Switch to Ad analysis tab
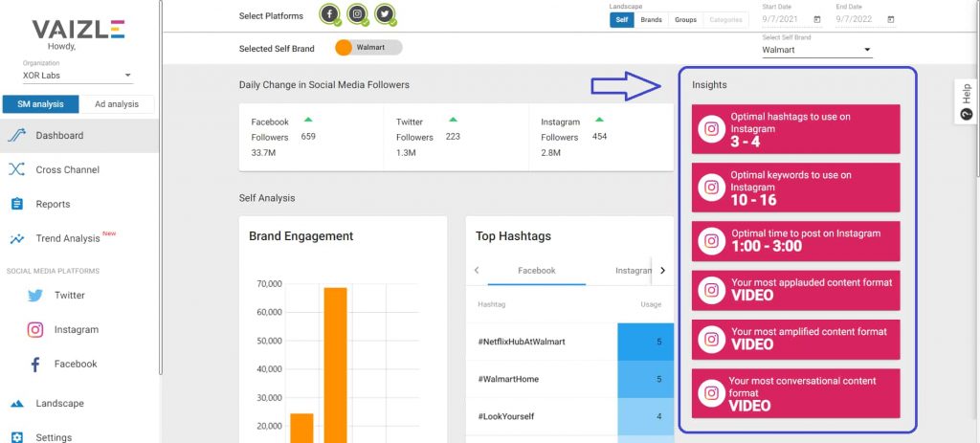Image resolution: width=980 pixels, height=443 pixels. 116,104
